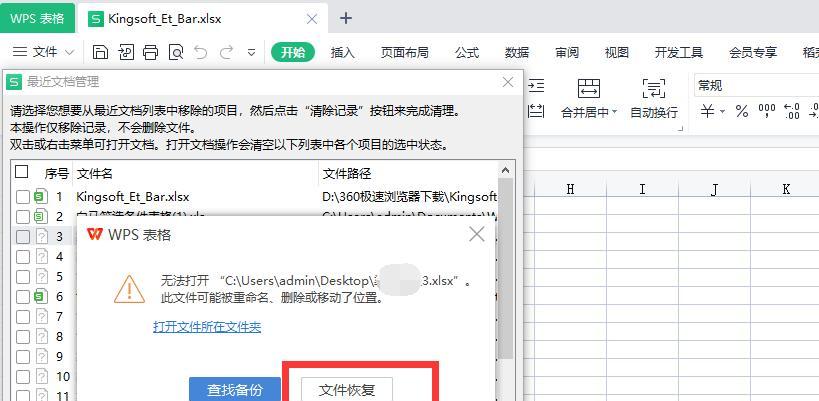The height and width of the screenshot is (401, 819).
Task: Click the percent style icon
Action: click(741, 111)
